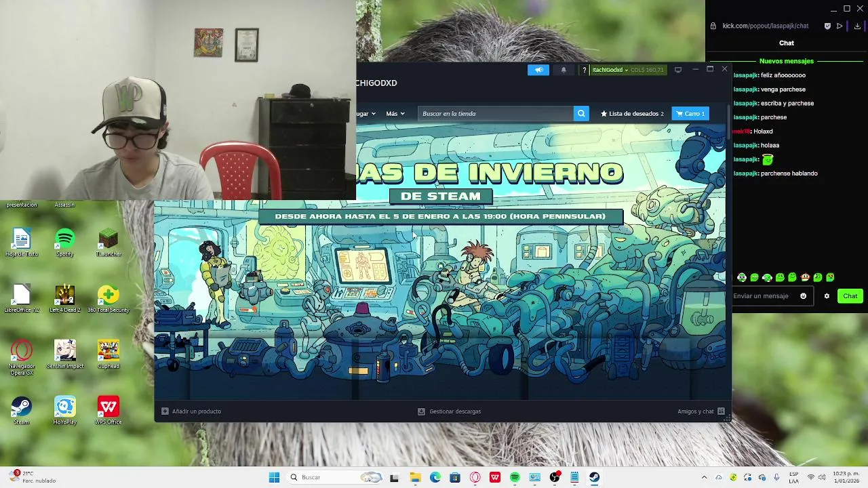Select Left 4 Dead 2 desktop icon
This screenshot has width=868, height=488.
(65, 299)
